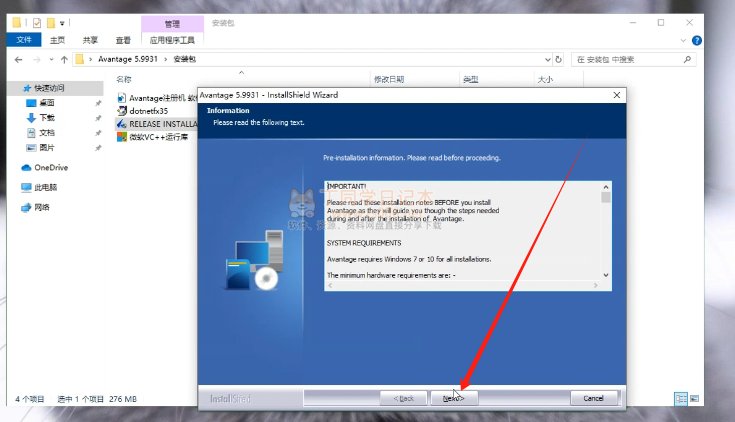Cancel the Avantage installation wizard
Image resolution: width=735 pixels, height=422 pixels.
point(593,398)
